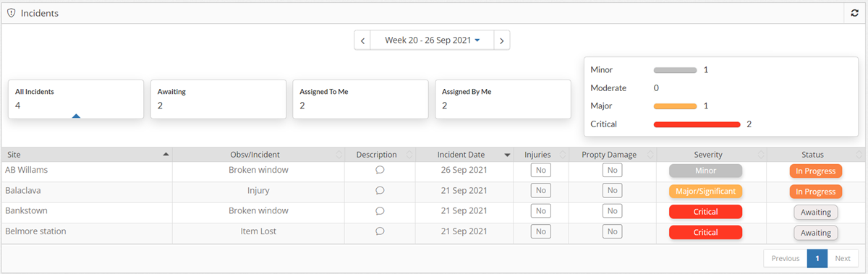Viewport: 868px width, 274px height.
Task: Open description comment icon for Belmore station
Action: [380, 231]
